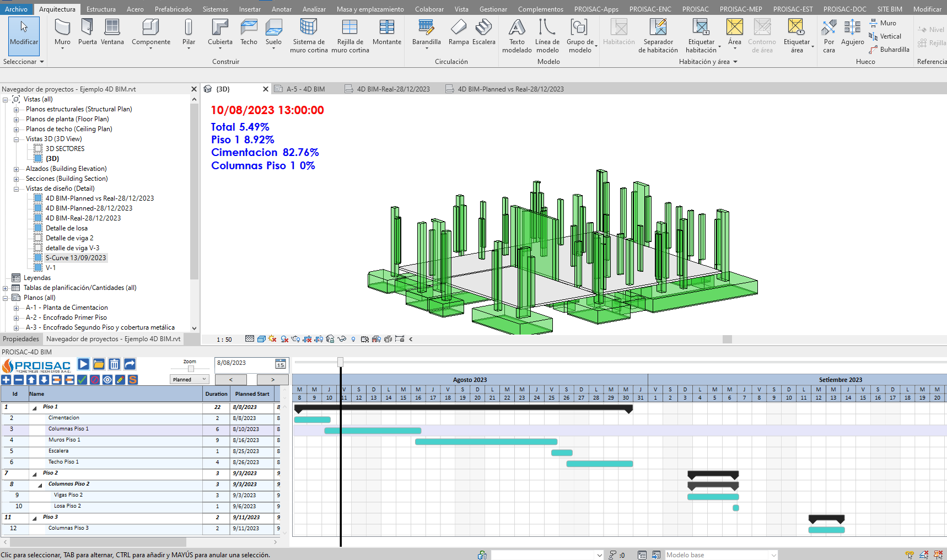Collapse the Vistas (all) tree node

[x=6, y=100]
